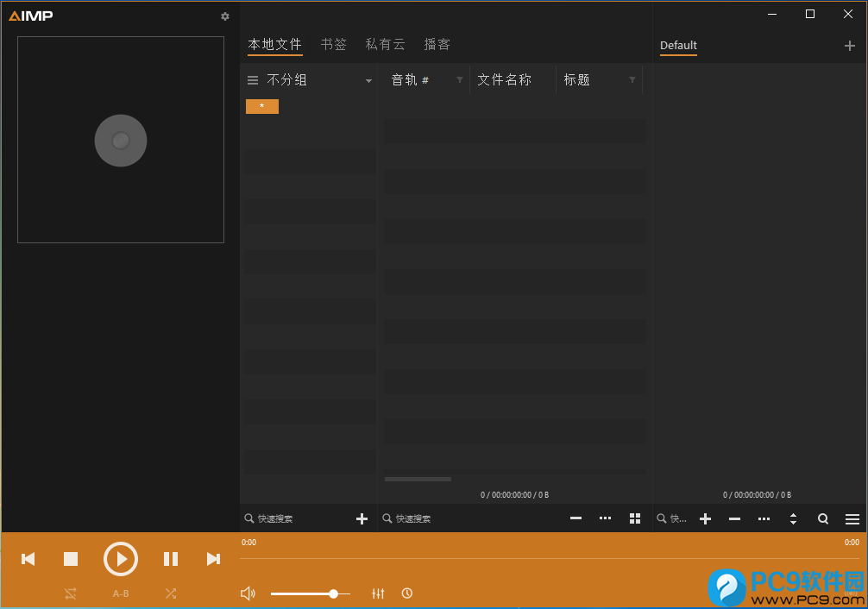Open the 播客 tab
The height and width of the screenshot is (609, 868).
pyautogui.click(x=437, y=44)
